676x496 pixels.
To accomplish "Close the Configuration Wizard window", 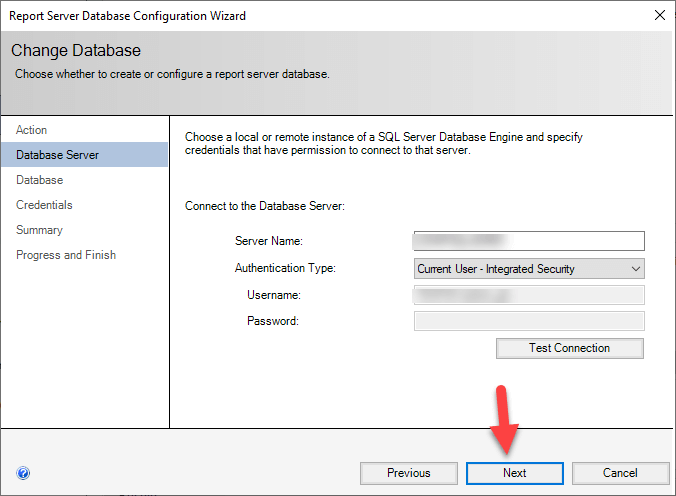I will 659,16.
